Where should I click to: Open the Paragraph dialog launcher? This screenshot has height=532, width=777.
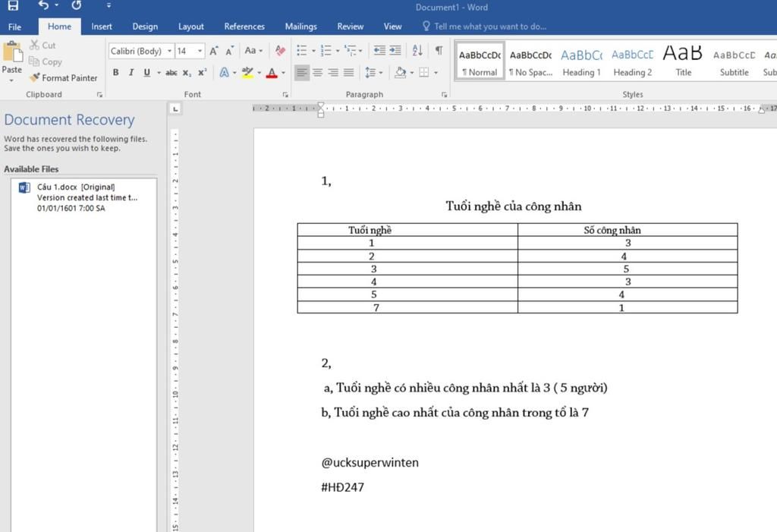[x=445, y=94]
